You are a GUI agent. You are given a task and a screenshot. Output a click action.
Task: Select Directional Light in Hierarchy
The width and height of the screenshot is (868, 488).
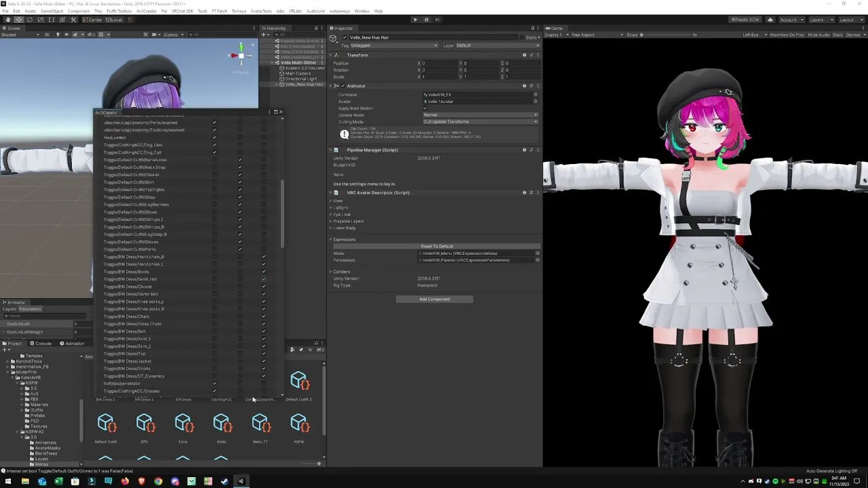(x=301, y=79)
